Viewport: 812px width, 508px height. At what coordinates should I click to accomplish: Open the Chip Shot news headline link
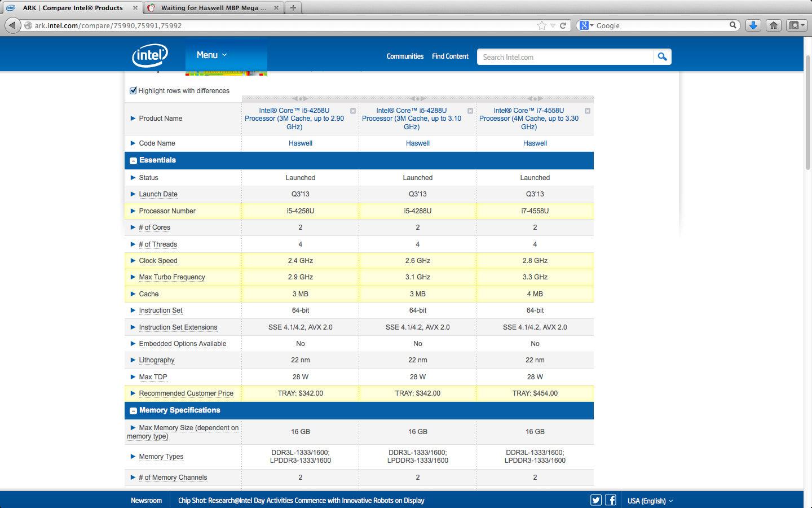301,501
